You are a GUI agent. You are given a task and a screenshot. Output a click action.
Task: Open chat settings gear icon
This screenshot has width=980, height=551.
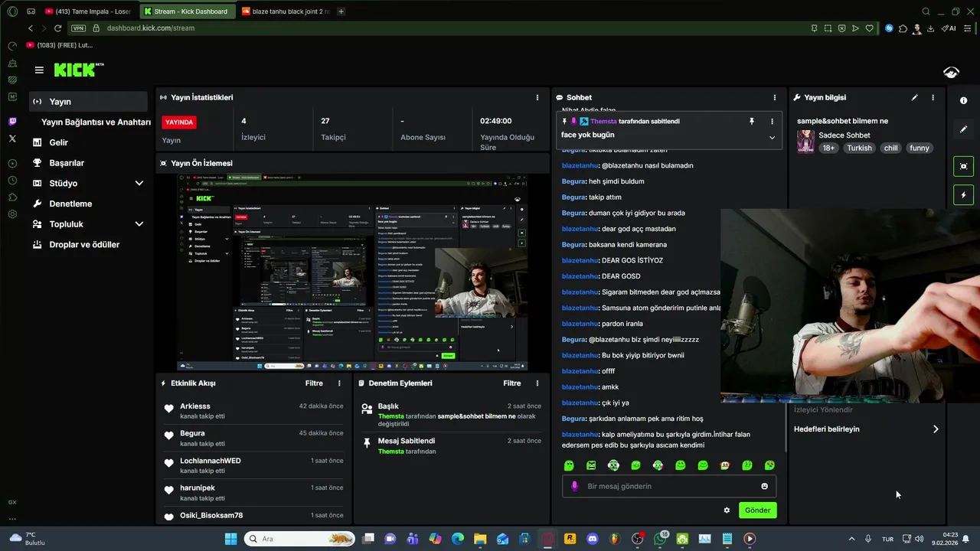coord(727,510)
